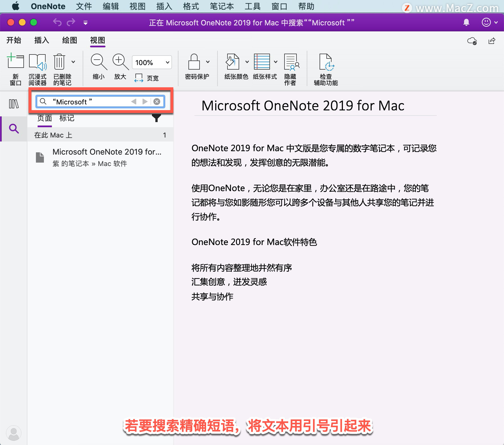Image resolution: width=504 pixels, height=445 pixels.
Task: Open the 插入 ribbon tab
Action: (x=42, y=40)
